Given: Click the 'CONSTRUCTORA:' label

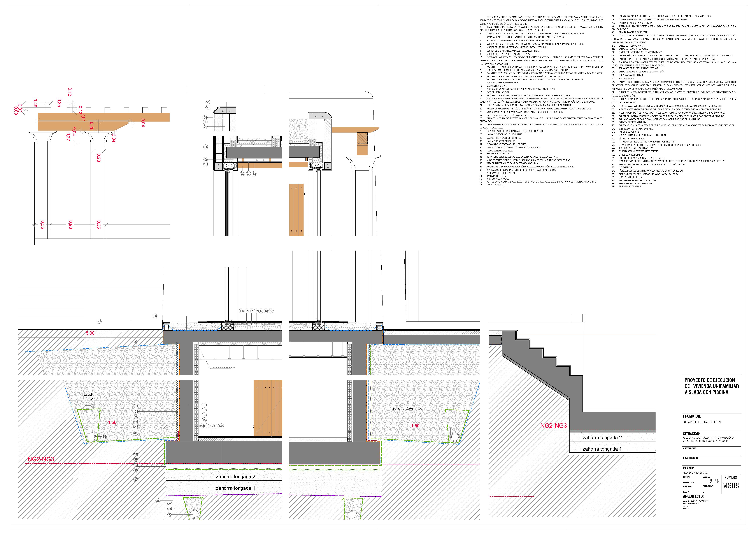Looking at the screenshot, I should [691, 458].
